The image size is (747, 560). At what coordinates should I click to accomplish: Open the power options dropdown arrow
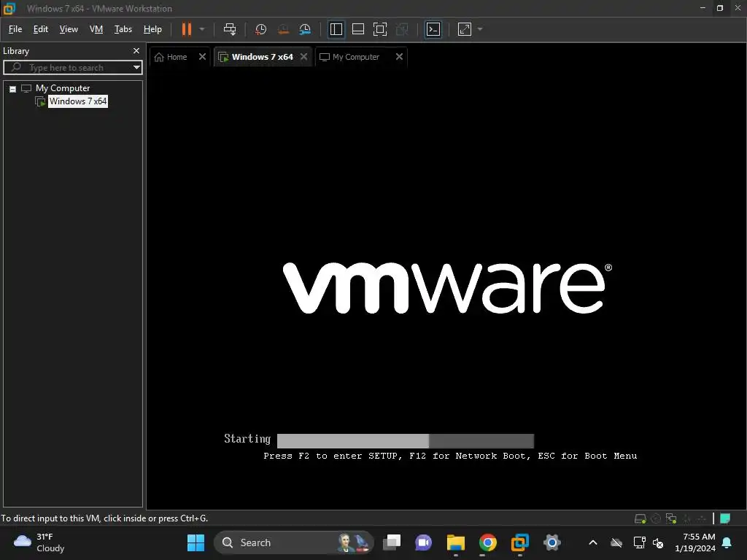click(202, 29)
